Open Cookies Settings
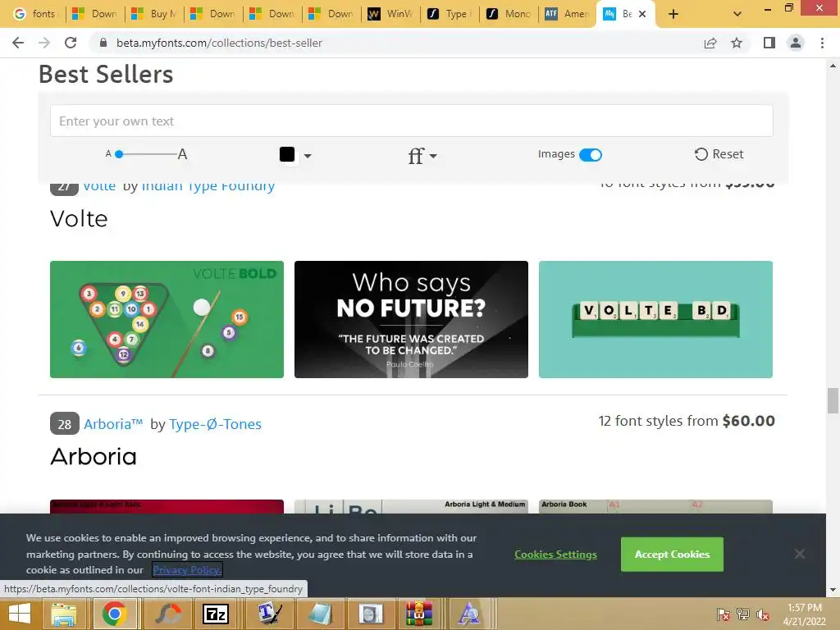This screenshot has height=630, width=840. pyautogui.click(x=555, y=555)
